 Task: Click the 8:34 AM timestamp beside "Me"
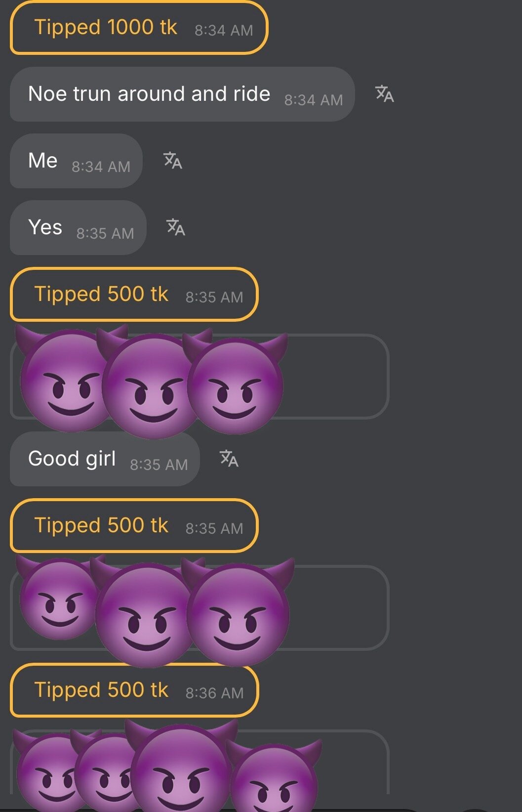coord(101,167)
